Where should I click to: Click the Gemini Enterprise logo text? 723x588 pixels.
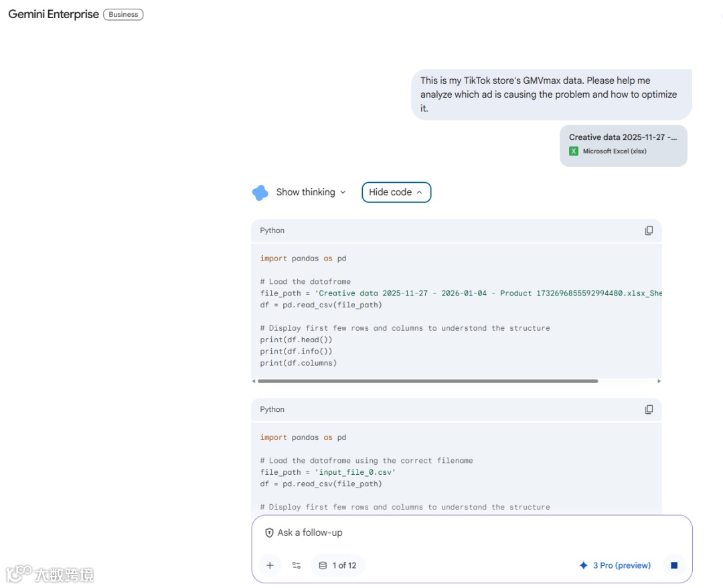54,14
